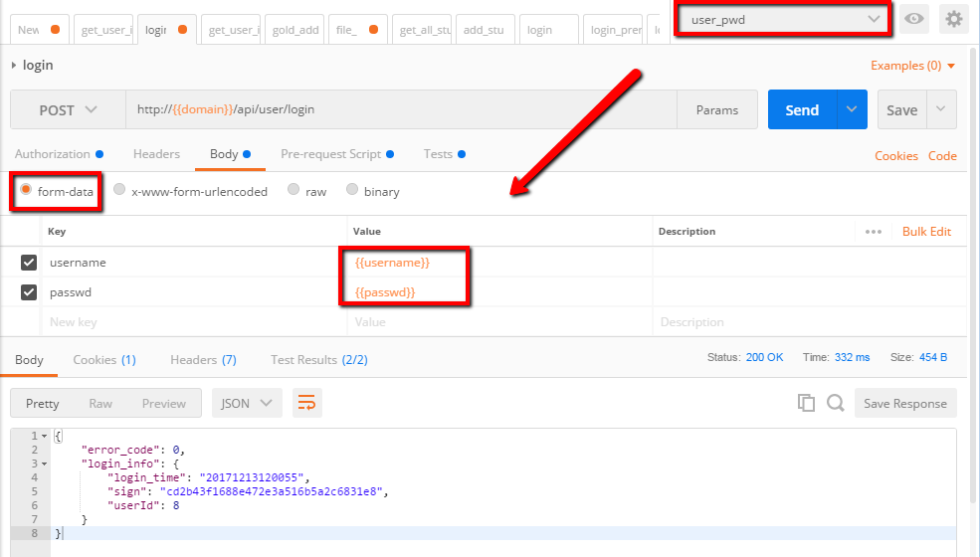Open Test Results (2/2) tab
The height and width of the screenshot is (557, 980).
(x=318, y=359)
